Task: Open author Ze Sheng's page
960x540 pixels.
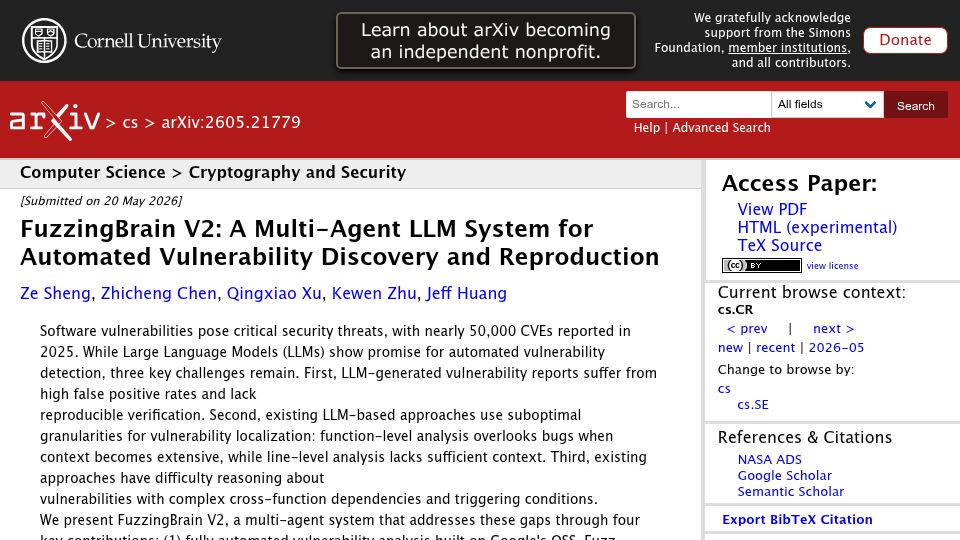Action: pyautogui.click(x=55, y=293)
